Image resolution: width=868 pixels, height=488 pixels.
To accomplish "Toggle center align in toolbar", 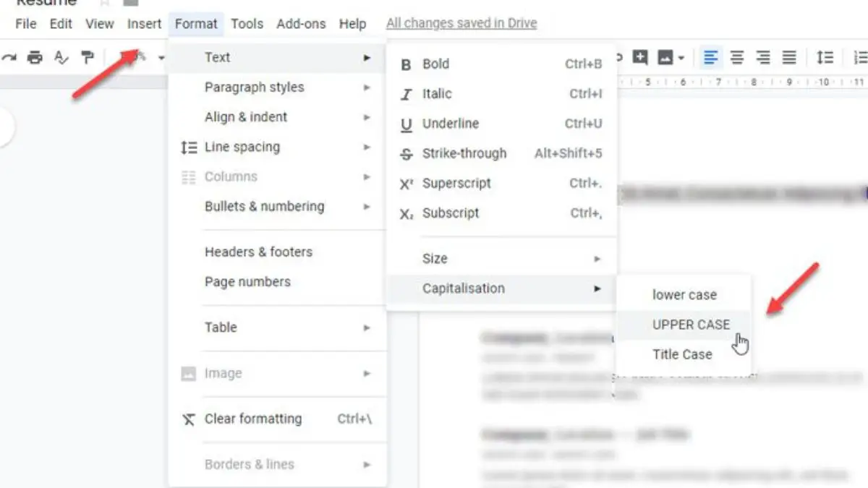I will click(737, 57).
